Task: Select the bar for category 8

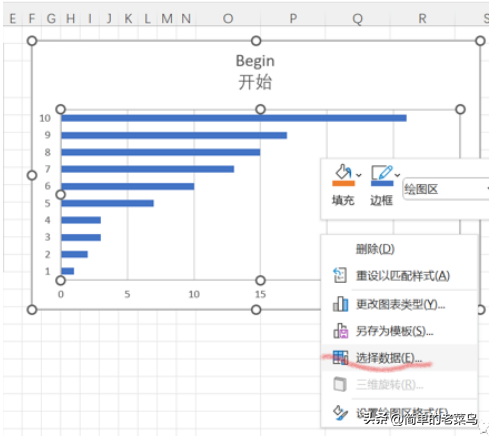Action: (x=161, y=152)
